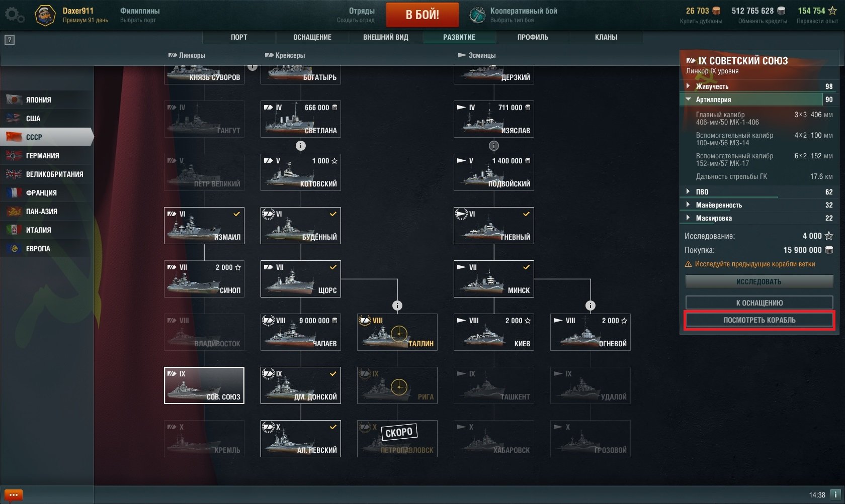Click the player avatar badge icon
Screen dimensions: 845x504
click(45, 15)
